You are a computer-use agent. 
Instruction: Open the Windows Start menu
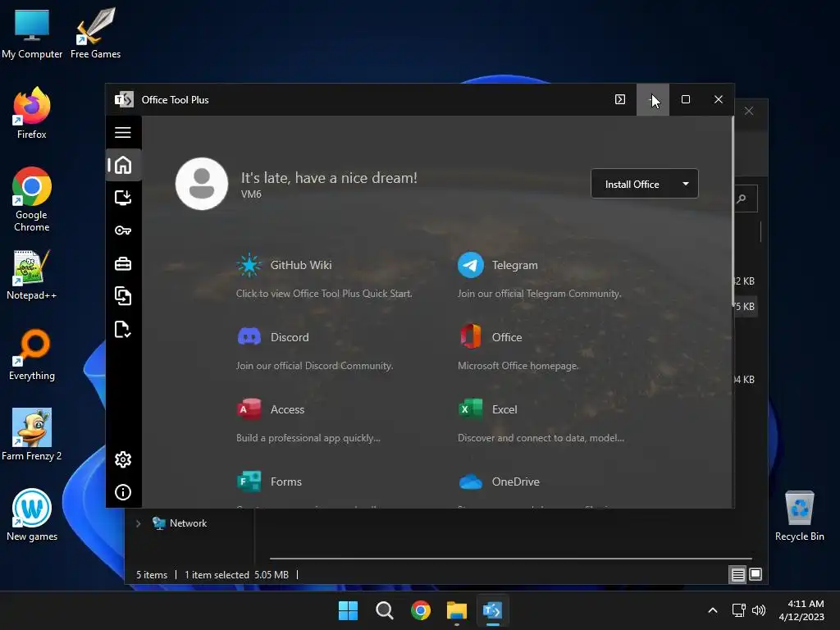[x=348, y=610]
